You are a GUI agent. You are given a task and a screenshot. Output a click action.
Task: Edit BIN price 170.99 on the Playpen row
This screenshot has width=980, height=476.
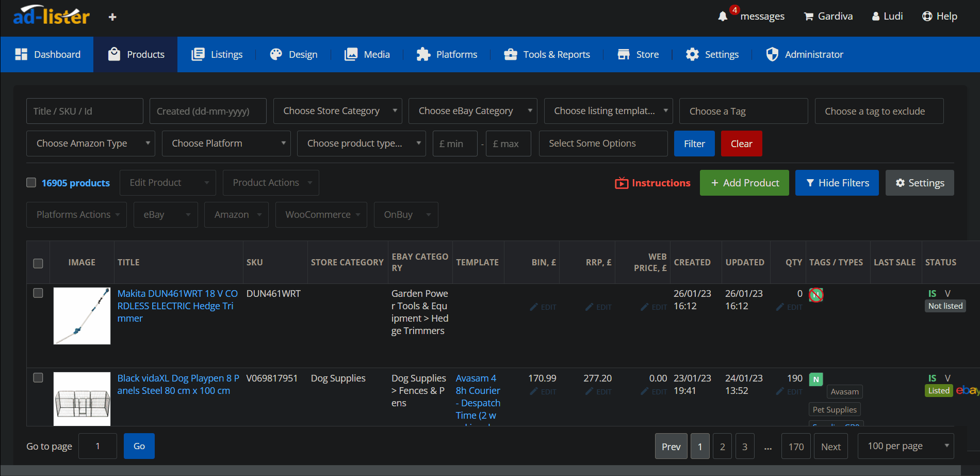tap(543, 392)
